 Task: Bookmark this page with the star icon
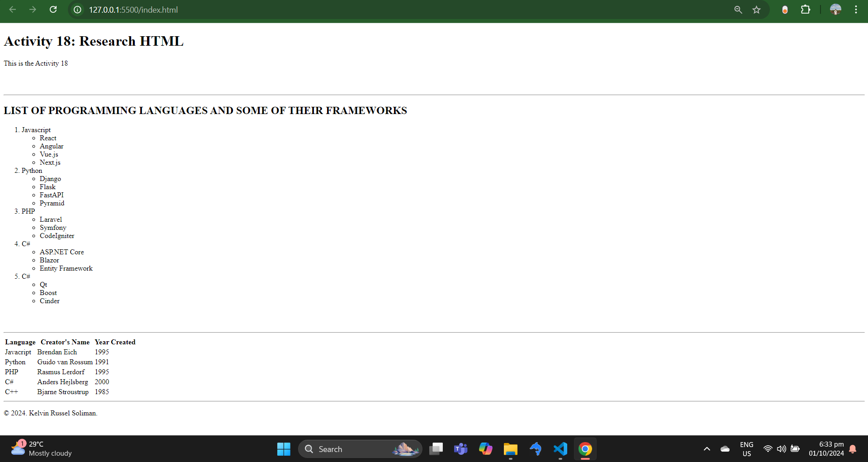757,10
